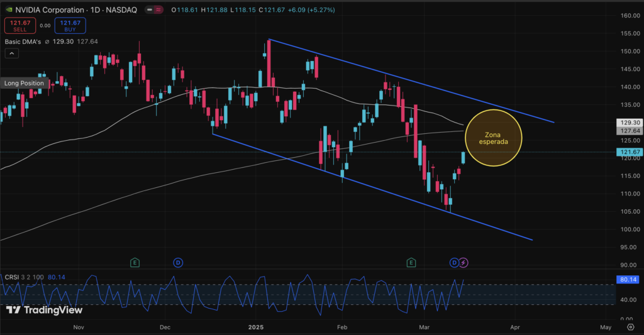Click the 100.00 price axis label
The image size is (644, 335).
[x=630, y=229]
